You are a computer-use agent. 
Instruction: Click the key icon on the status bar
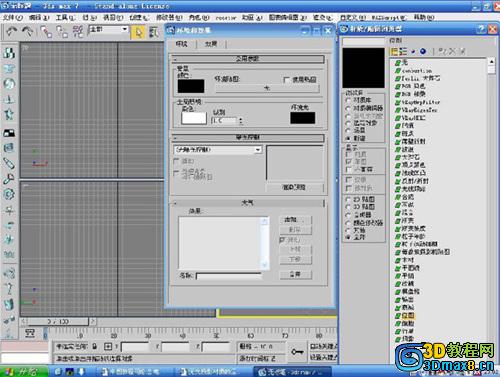pos(297,352)
